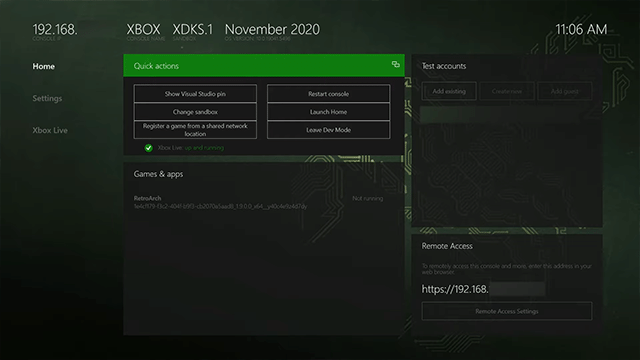The image size is (640, 360).
Task: Register a game from a shared network location
Action: click(x=195, y=130)
